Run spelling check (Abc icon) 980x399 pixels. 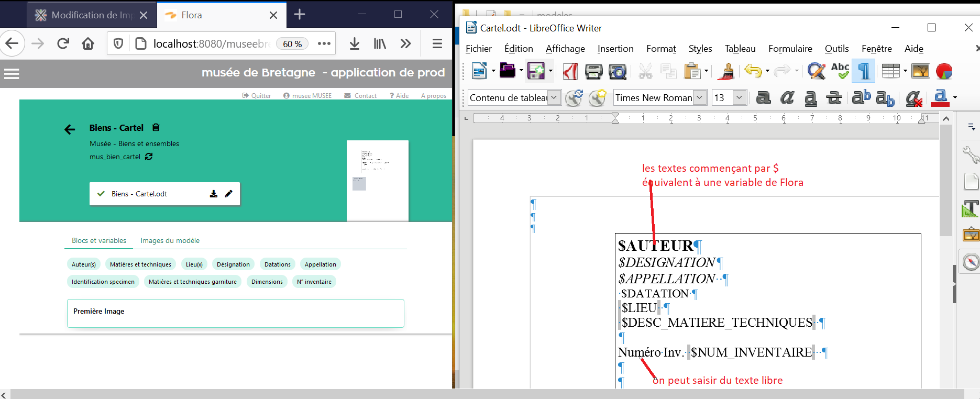point(840,71)
